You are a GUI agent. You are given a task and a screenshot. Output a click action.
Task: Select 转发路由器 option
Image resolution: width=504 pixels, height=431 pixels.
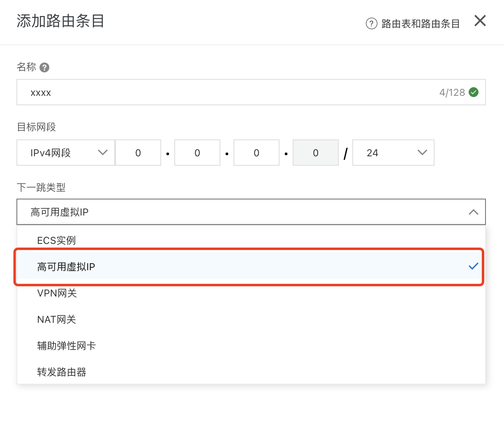tap(251, 372)
